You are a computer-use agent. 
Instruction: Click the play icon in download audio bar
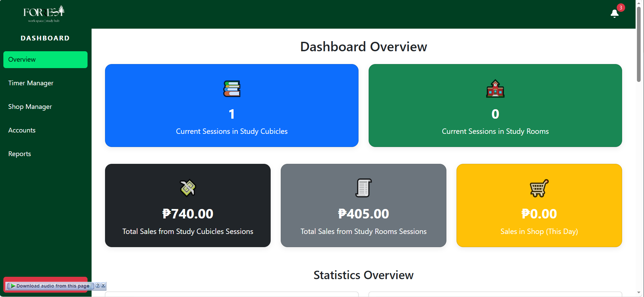pos(13,286)
